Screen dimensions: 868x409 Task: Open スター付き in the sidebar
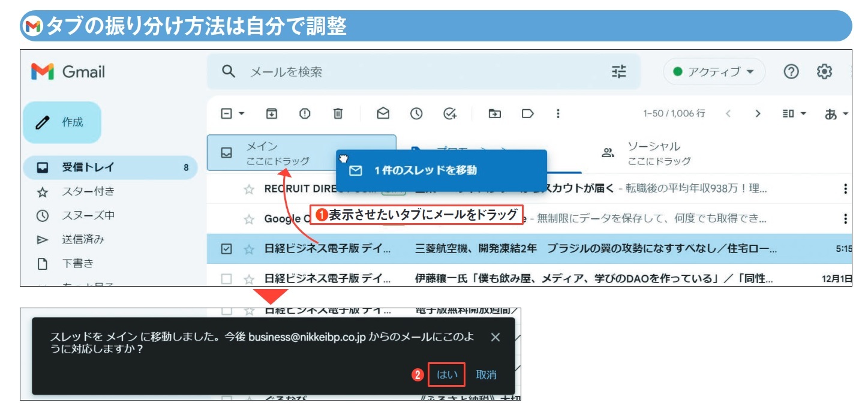[x=88, y=191]
